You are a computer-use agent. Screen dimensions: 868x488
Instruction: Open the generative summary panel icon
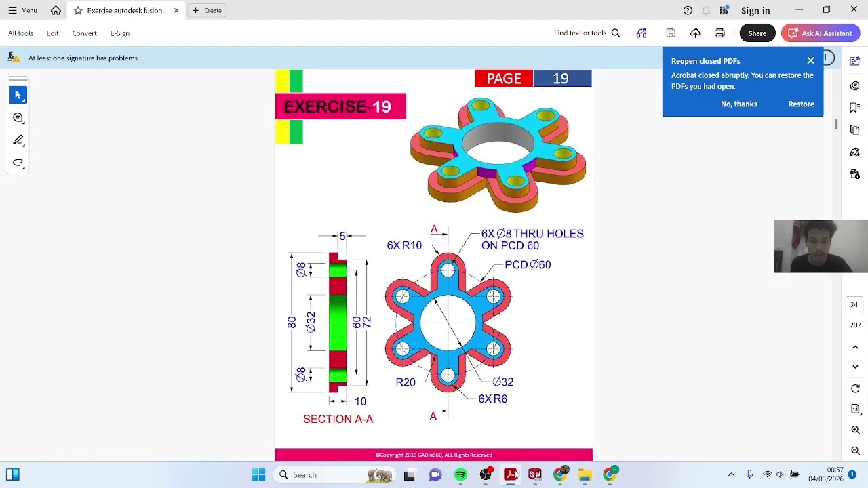[x=855, y=61]
